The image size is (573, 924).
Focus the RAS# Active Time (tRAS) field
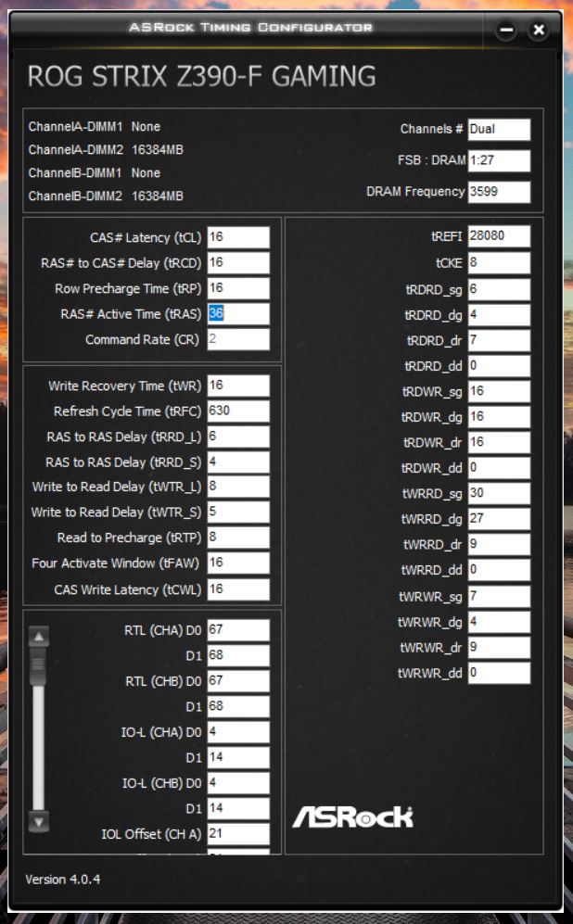point(238,313)
